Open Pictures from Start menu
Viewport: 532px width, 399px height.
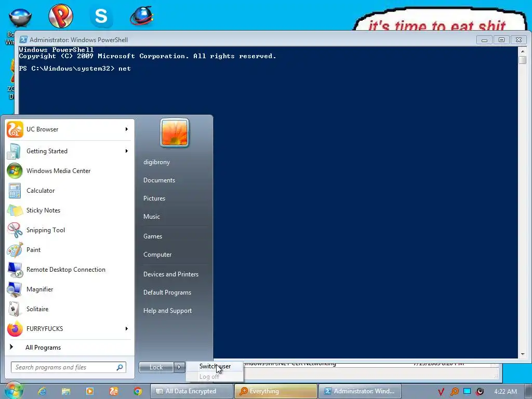tap(154, 198)
